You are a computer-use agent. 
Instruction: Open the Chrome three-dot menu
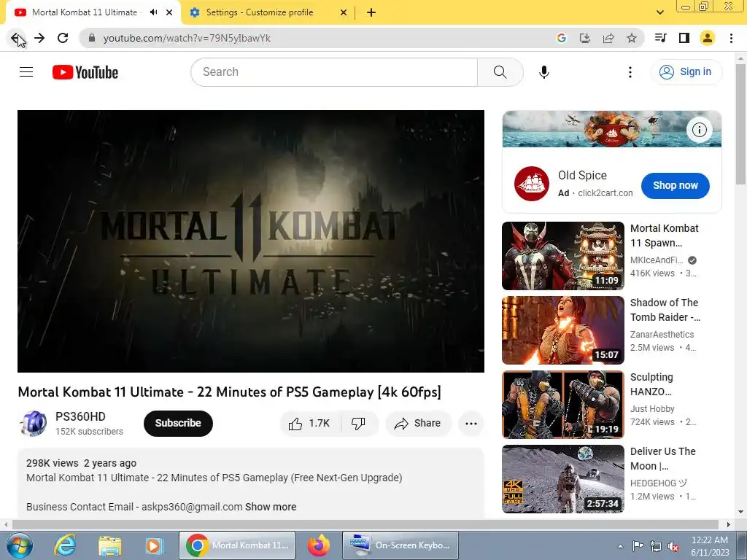click(731, 38)
